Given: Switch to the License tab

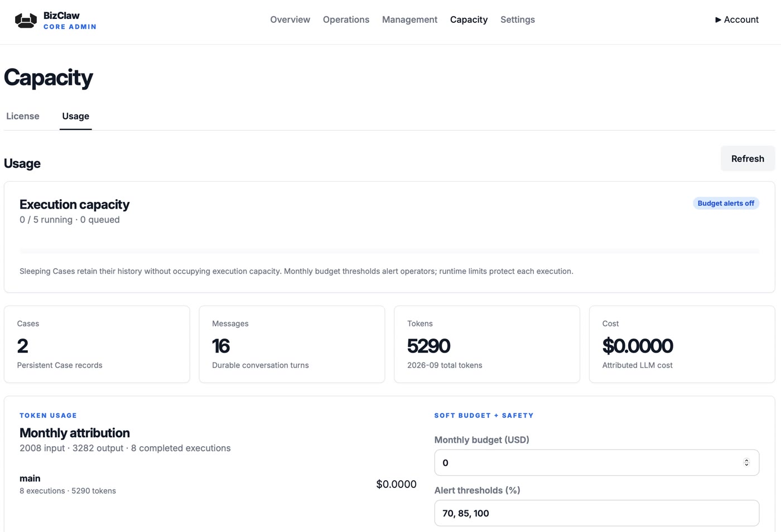Looking at the screenshot, I should 23,116.
